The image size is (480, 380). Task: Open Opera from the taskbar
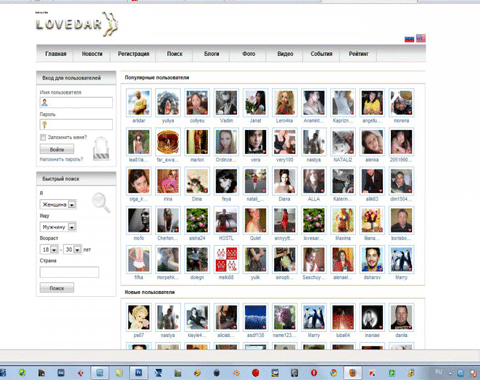[x=314, y=372]
